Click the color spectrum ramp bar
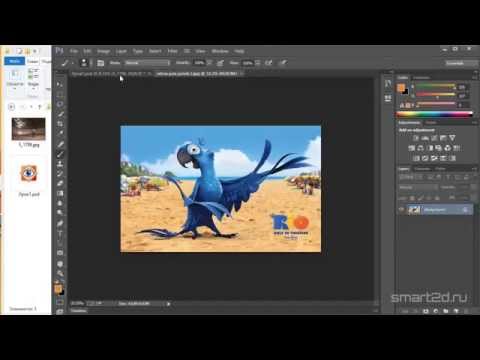This screenshot has height=360, width=480. coord(434,114)
